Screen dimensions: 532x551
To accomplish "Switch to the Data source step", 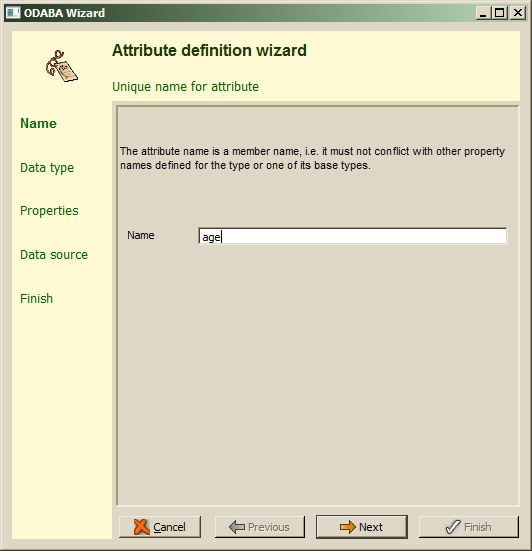I will coord(54,255).
